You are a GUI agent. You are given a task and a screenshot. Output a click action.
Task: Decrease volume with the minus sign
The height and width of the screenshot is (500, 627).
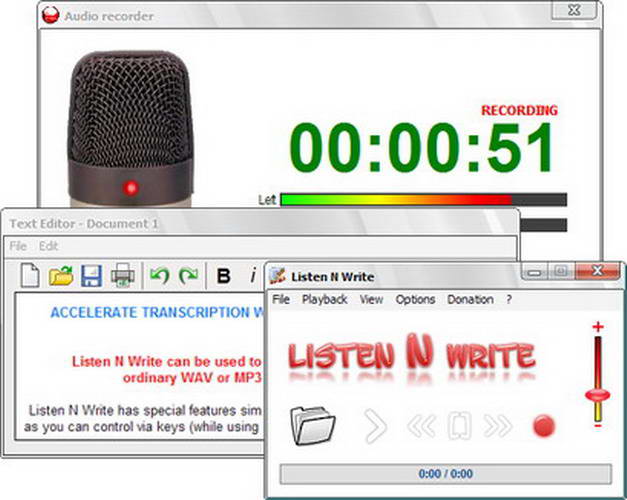pos(598,426)
